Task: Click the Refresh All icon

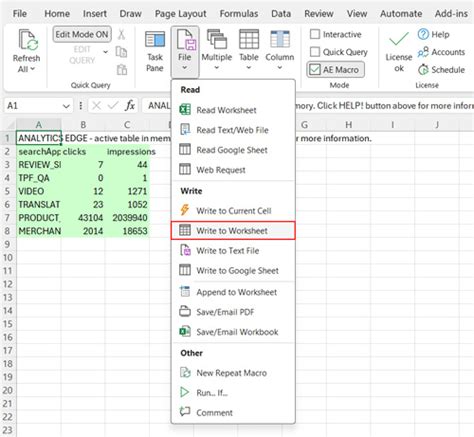Action: pyautogui.click(x=28, y=40)
